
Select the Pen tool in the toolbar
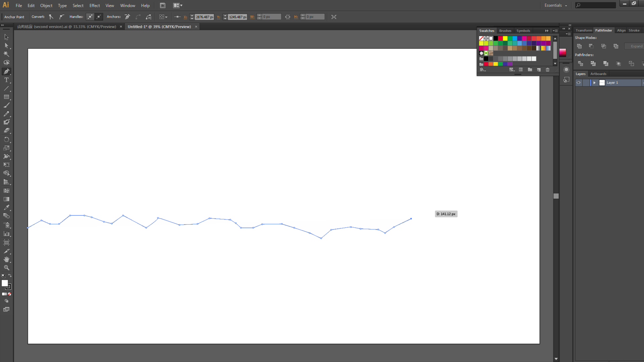point(7,71)
